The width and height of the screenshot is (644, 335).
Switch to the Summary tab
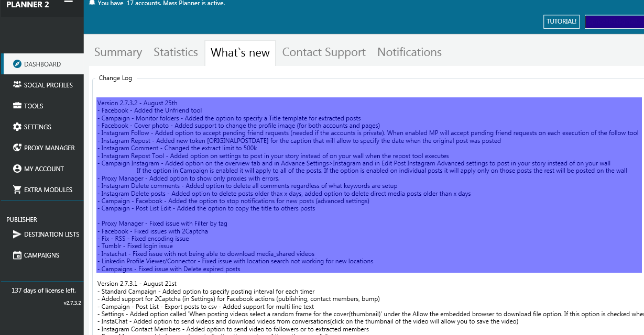click(118, 52)
